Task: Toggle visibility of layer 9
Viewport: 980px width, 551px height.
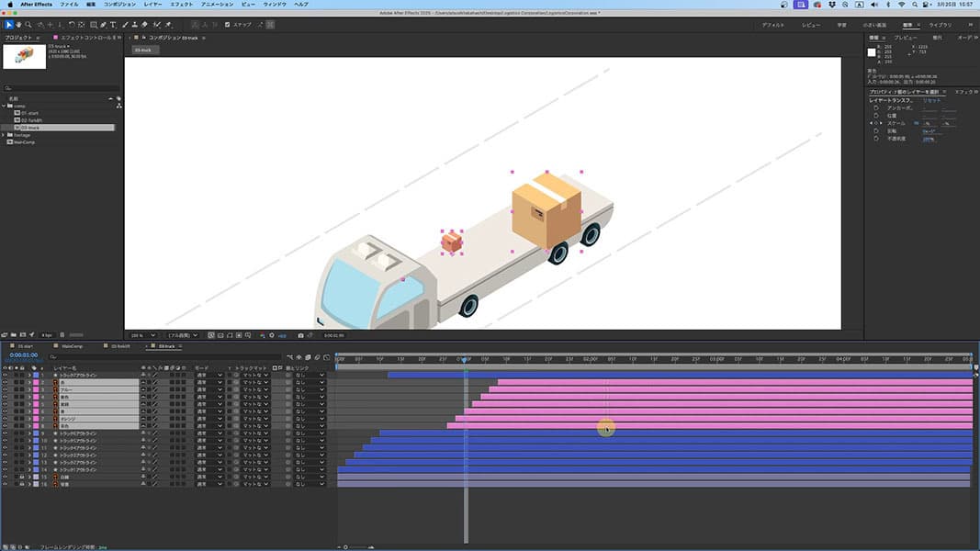Action: (x=5, y=433)
